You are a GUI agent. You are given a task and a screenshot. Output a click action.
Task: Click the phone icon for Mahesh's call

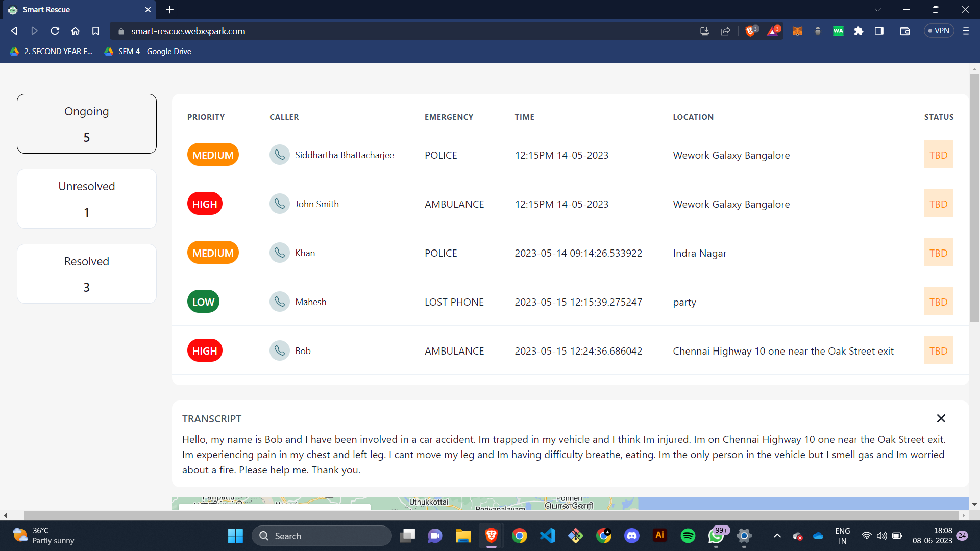(280, 302)
